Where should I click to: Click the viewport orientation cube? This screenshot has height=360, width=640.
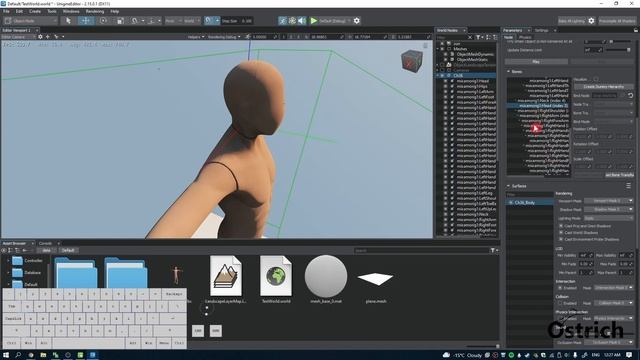pyautogui.click(x=412, y=61)
